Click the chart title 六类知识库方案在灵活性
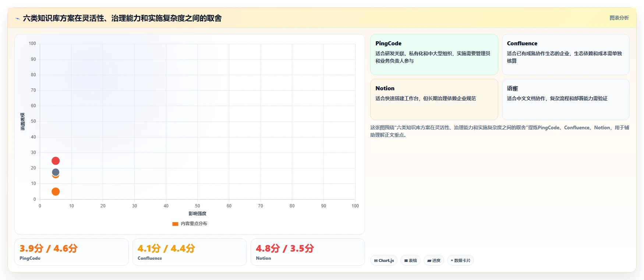 (x=122, y=18)
